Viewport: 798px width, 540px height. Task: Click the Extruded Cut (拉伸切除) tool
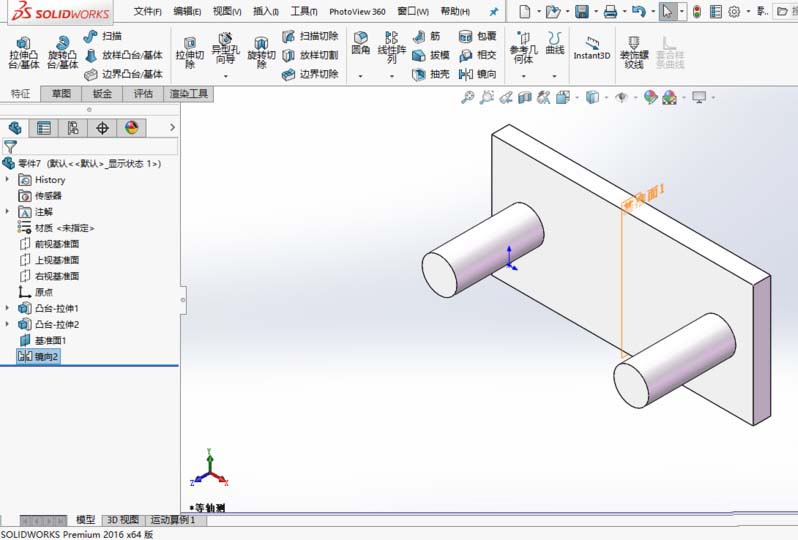point(190,52)
